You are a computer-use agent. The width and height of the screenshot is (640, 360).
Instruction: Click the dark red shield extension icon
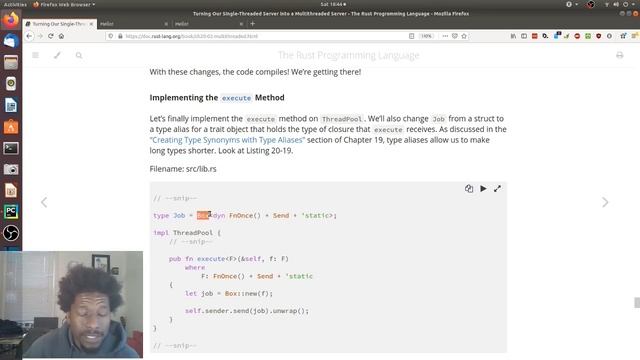(598, 36)
